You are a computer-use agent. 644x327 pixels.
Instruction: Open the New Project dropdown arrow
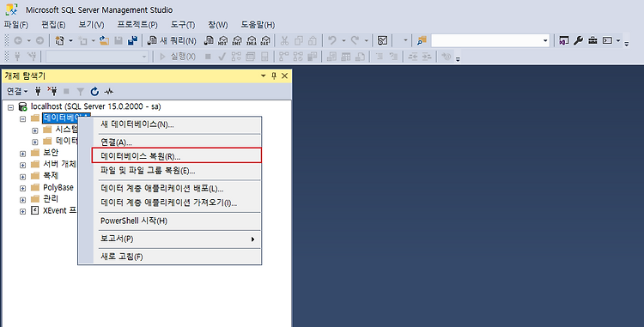[x=70, y=40]
